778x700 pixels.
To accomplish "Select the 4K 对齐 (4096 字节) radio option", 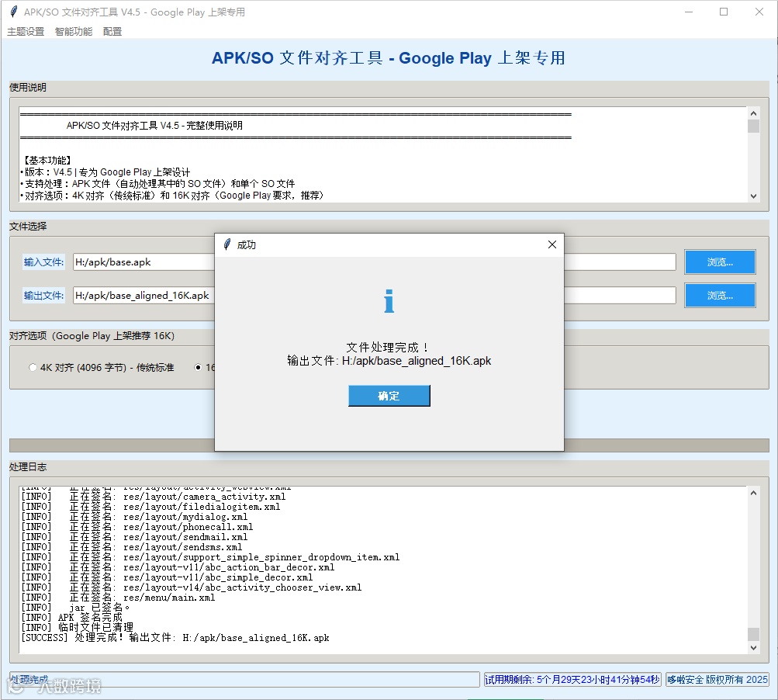I will click(102, 367).
